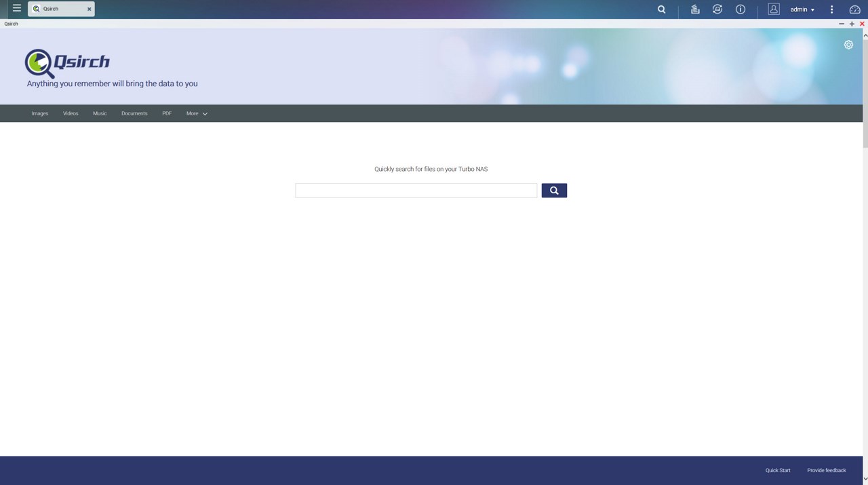Expand the admin account dropdown

click(x=803, y=9)
